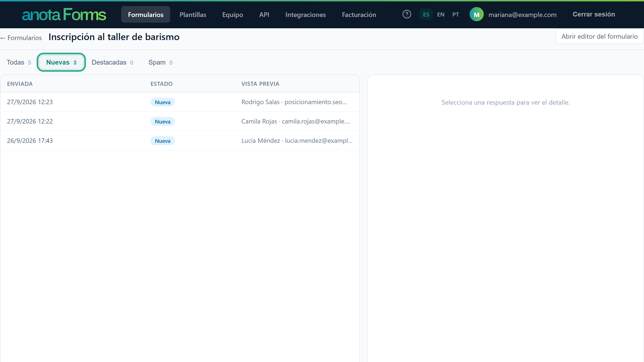Open the Equipo section
This screenshot has width=644, height=362.
click(232, 15)
